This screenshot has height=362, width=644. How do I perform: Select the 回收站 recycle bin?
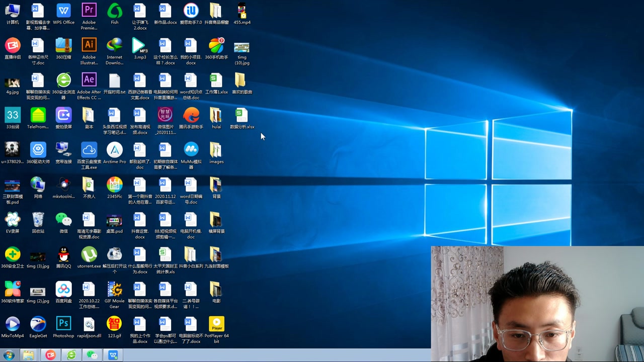38,222
